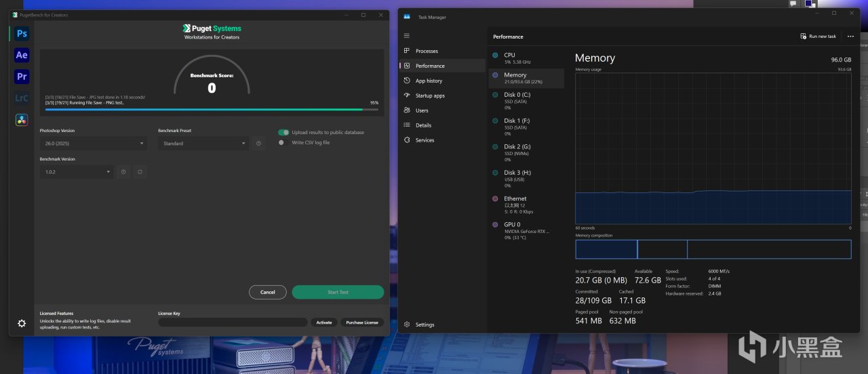Click the PugetBench title bar app icon
868x374 pixels.
tap(15, 15)
